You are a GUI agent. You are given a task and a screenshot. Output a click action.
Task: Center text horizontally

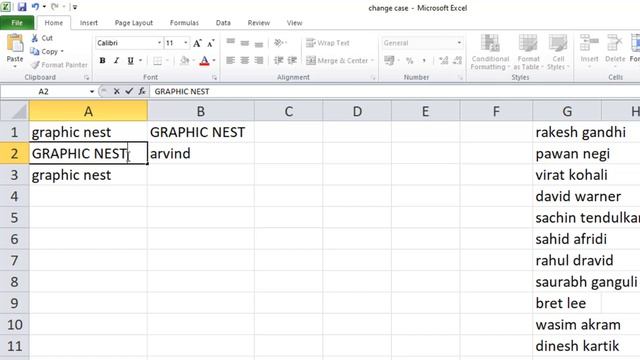[x=244, y=60]
